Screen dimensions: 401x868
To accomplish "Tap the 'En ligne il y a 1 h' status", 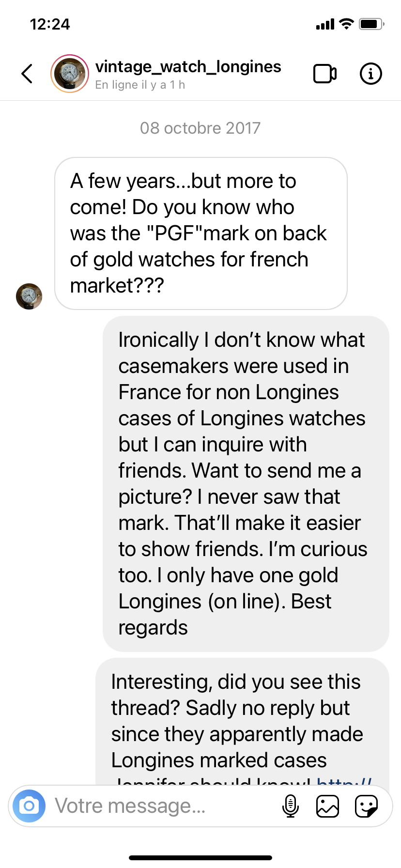I will 140,85.
